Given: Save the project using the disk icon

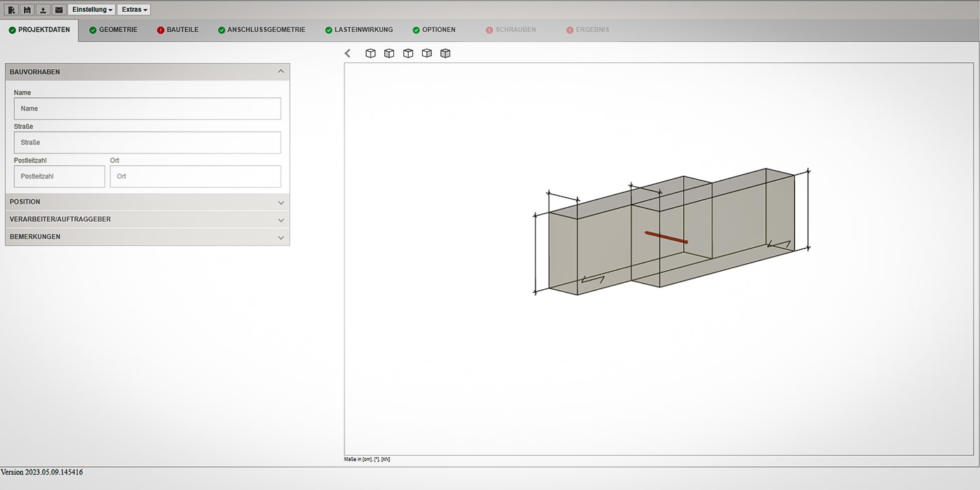Looking at the screenshot, I should (27, 9).
